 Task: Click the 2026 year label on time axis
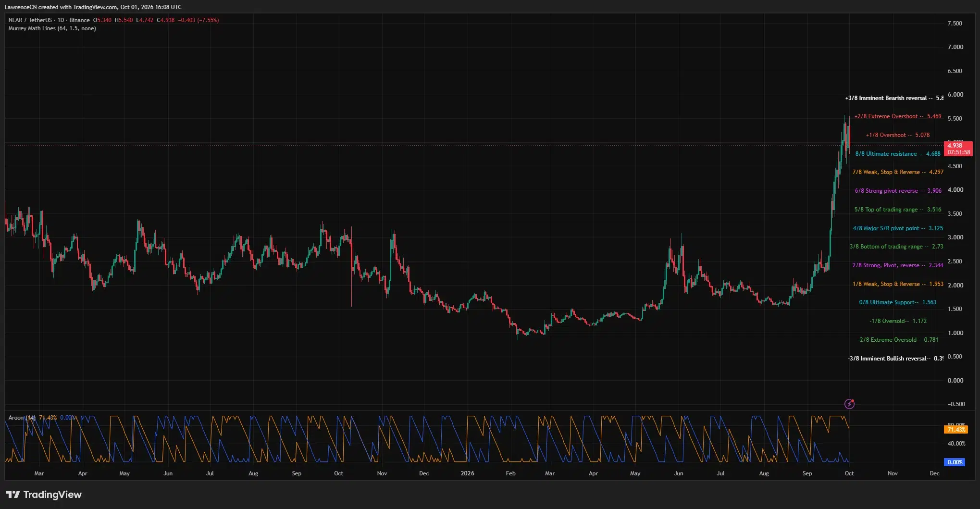[467, 473]
